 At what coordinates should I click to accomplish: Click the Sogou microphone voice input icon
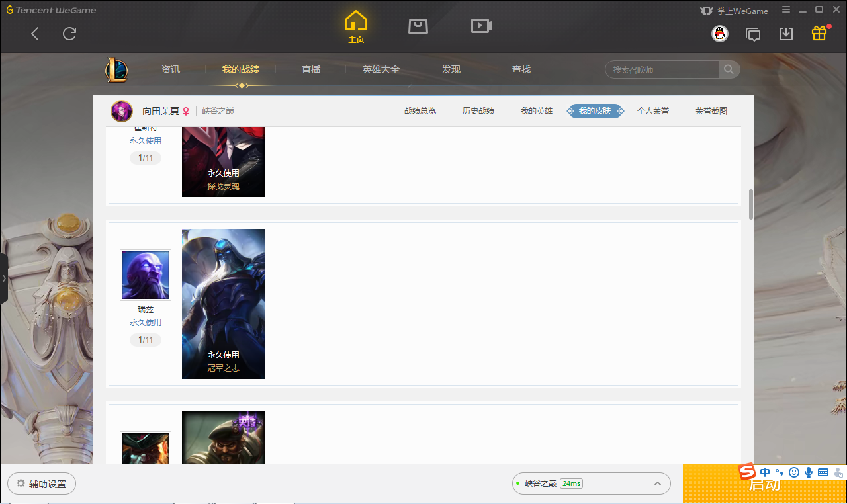(809, 472)
